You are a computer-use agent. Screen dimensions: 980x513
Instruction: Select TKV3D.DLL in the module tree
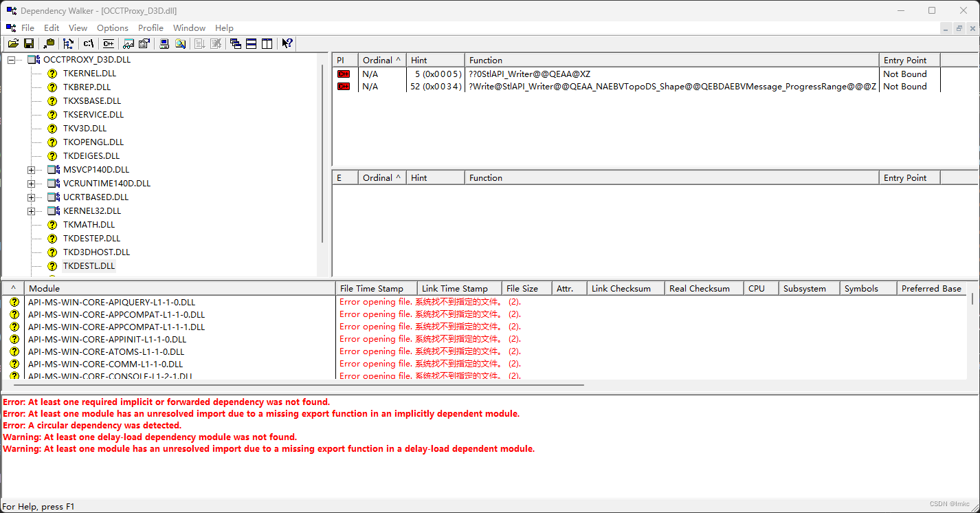click(85, 128)
